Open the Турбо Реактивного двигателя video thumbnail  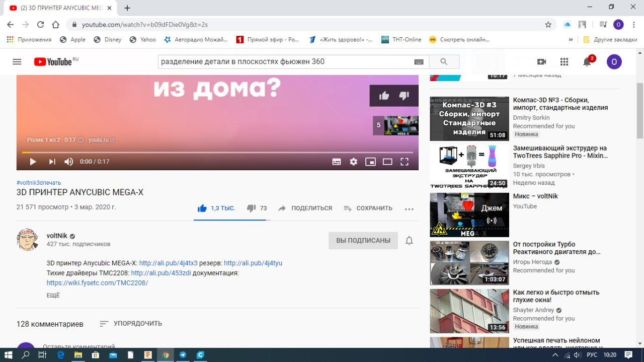469,263
